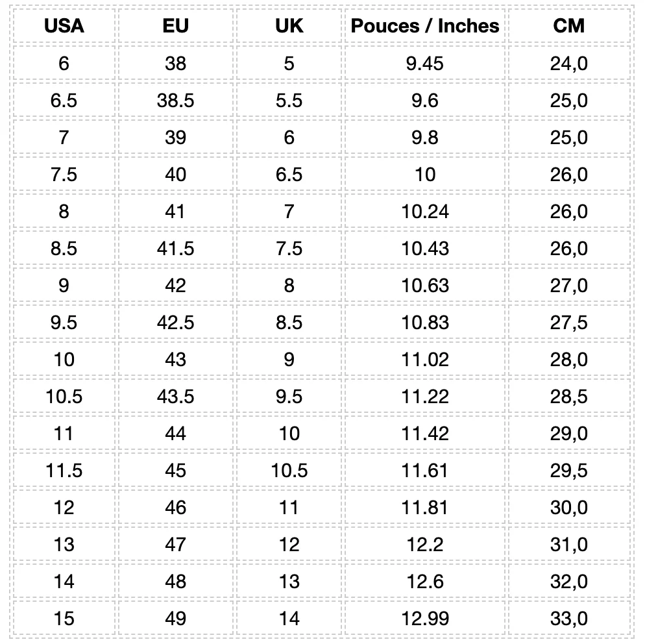This screenshot has height=644, width=645.
Task: Click the CM column header
Action: (569, 26)
